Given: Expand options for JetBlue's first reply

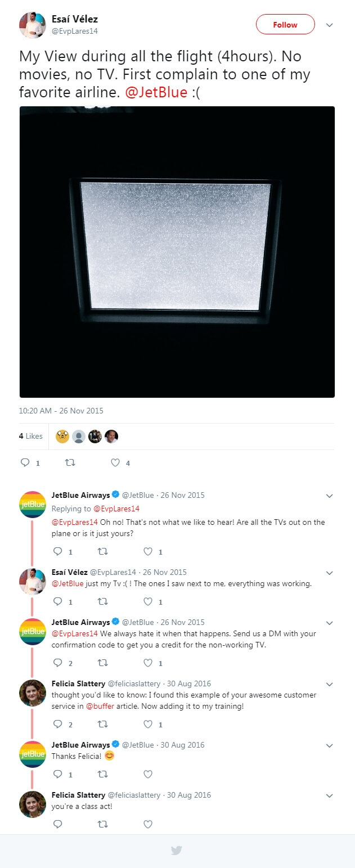Looking at the screenshot, I should 329,496.
